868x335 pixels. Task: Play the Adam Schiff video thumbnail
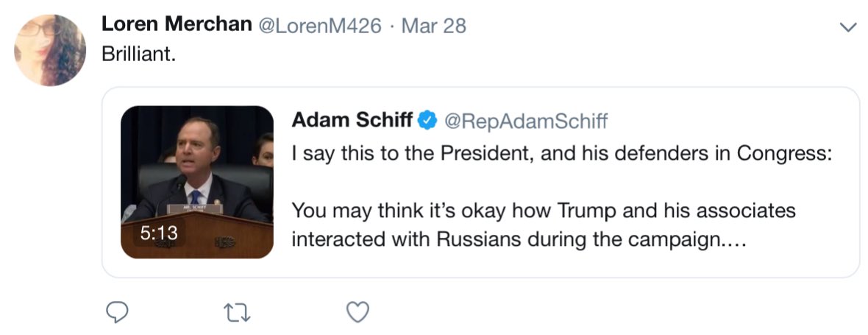[197, 182]
